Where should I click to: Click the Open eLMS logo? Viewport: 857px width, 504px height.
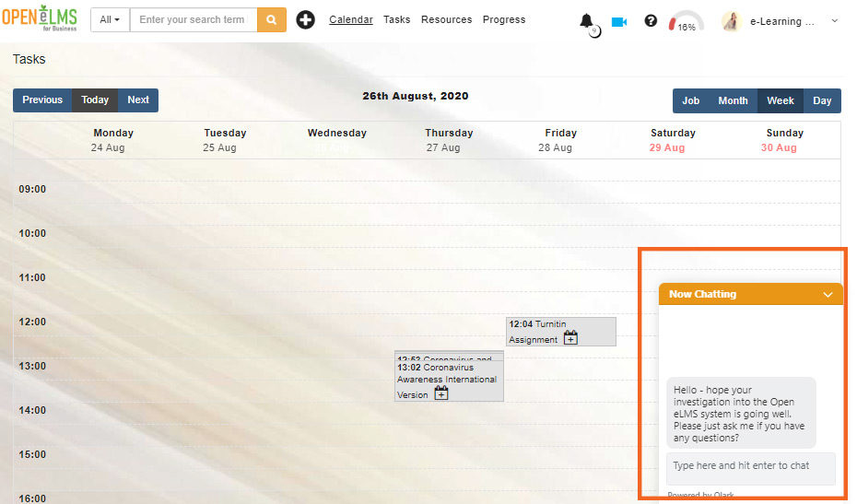[x=40, y=19]
